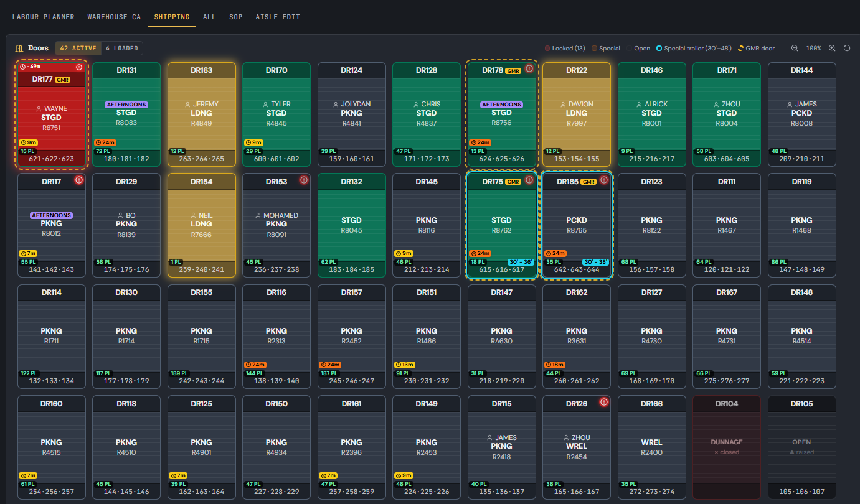
Task: Click lane numbers 147·148·149 on DR119
Action: [x=801, y=270]
